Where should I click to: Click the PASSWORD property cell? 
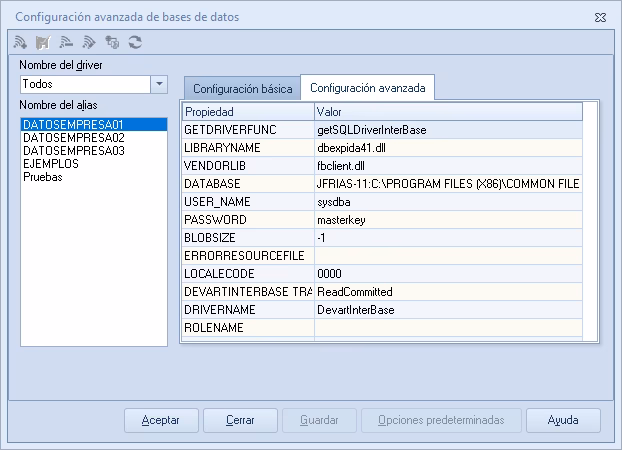[248, 220]
